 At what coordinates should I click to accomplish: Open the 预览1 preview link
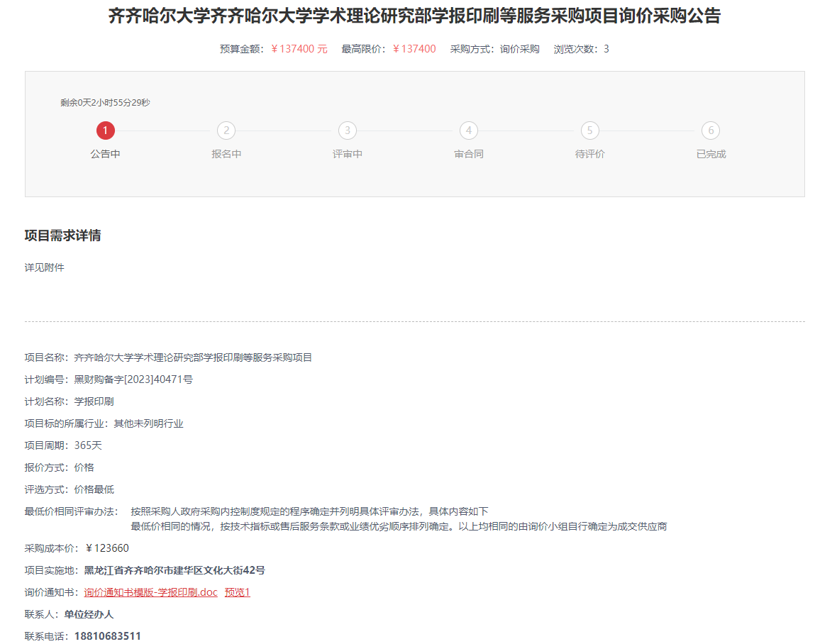tap(238, 592)
